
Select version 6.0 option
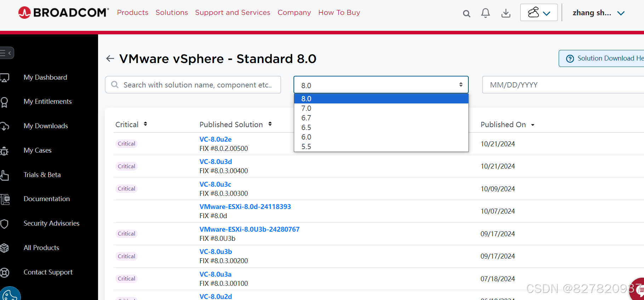381,137
